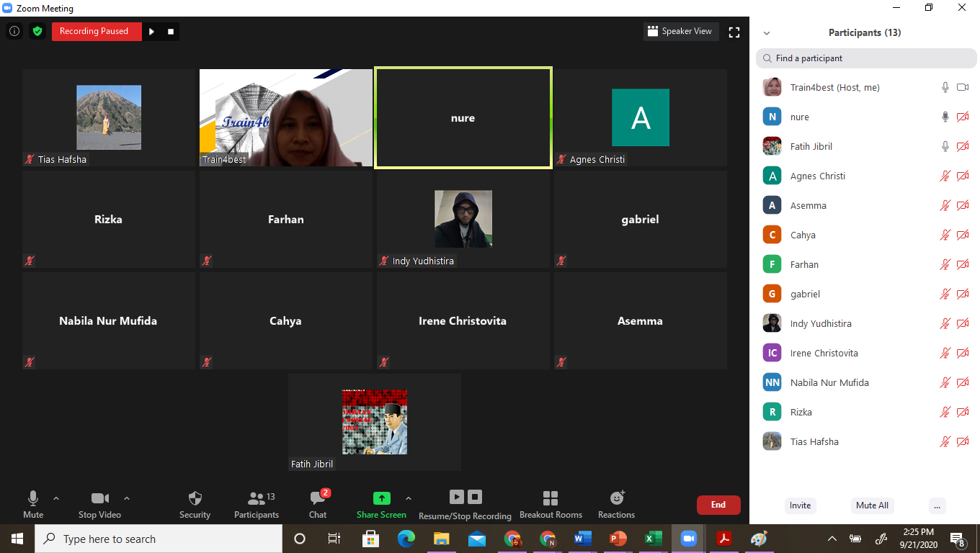
Task: Mute your microphone
Action: [x=33, y=504]
